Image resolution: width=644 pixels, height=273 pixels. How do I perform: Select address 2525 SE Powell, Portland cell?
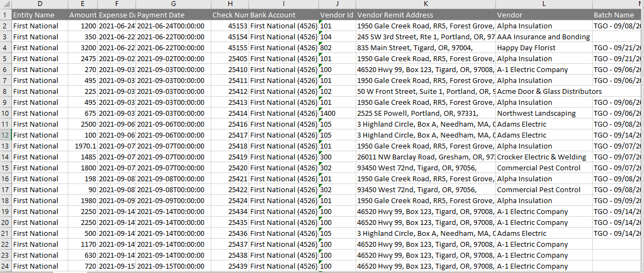[426, 114]
